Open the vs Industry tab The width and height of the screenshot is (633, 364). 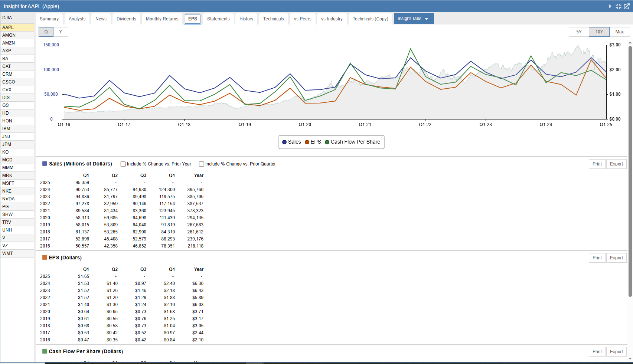point(332,19)
